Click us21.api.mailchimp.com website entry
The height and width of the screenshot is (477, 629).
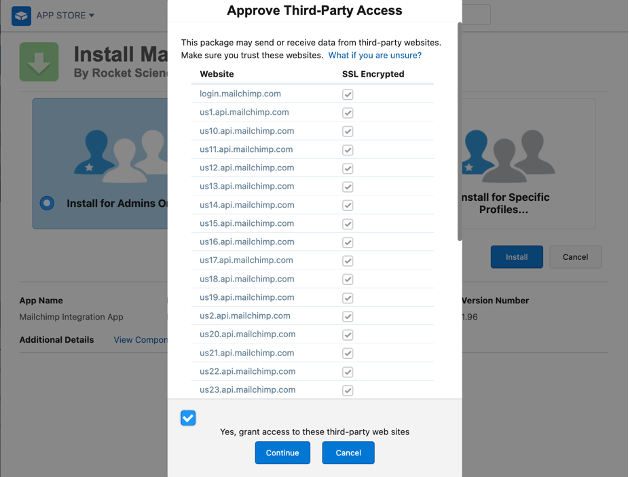[247, 353]
